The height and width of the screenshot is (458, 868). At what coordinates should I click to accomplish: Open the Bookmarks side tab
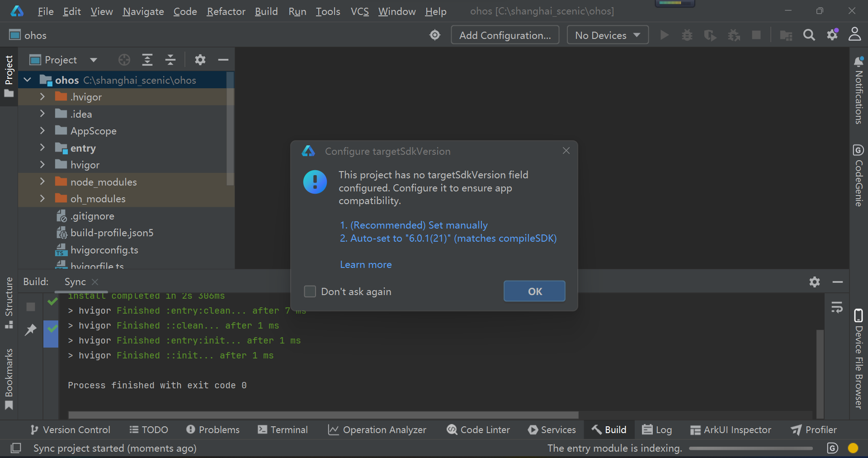coord(9,379)
